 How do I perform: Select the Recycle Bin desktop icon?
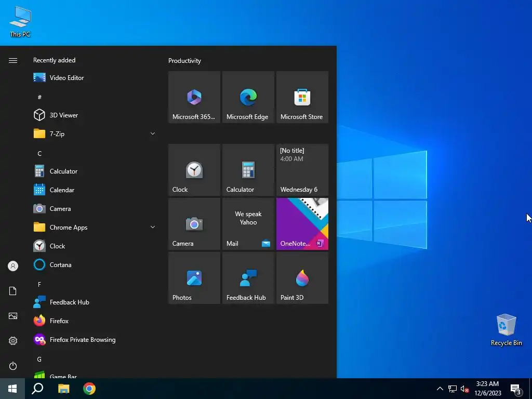point(506,330)
